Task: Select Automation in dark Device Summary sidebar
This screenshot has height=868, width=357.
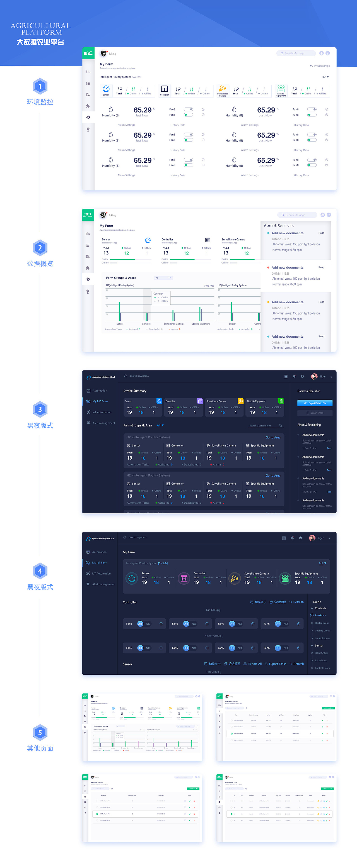Action: click(x=97, y=391)
